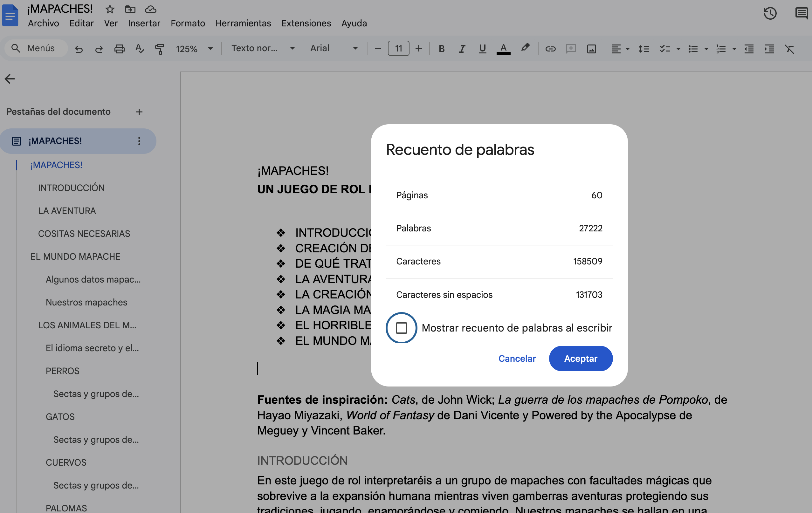The image size is (812, 513).
Task: Click the increase indent icon
Action: 769,49
